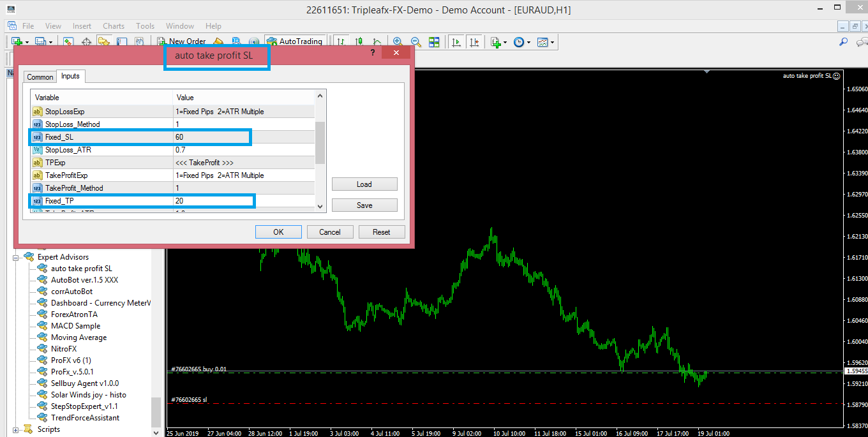This screenshot has width=868, height=437.
Task: Toggle the chart auto scroll button
Action: (x=456, y=42)
